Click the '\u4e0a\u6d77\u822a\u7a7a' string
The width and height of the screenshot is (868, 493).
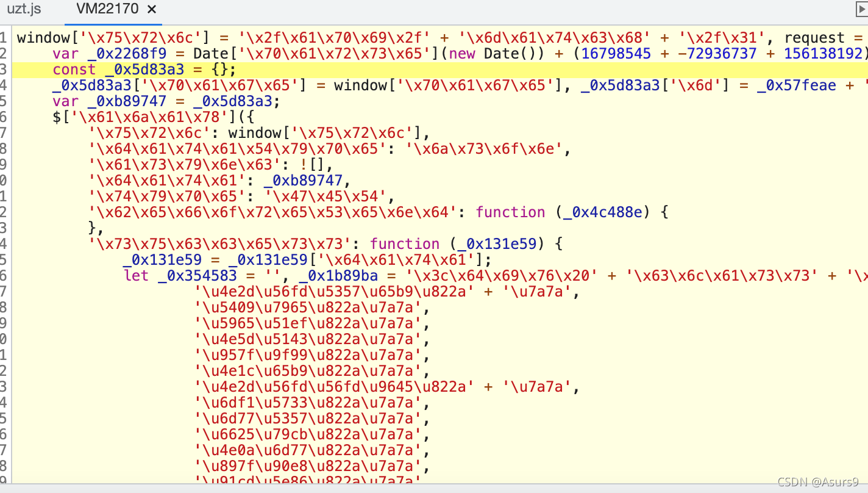coord(308,450)
